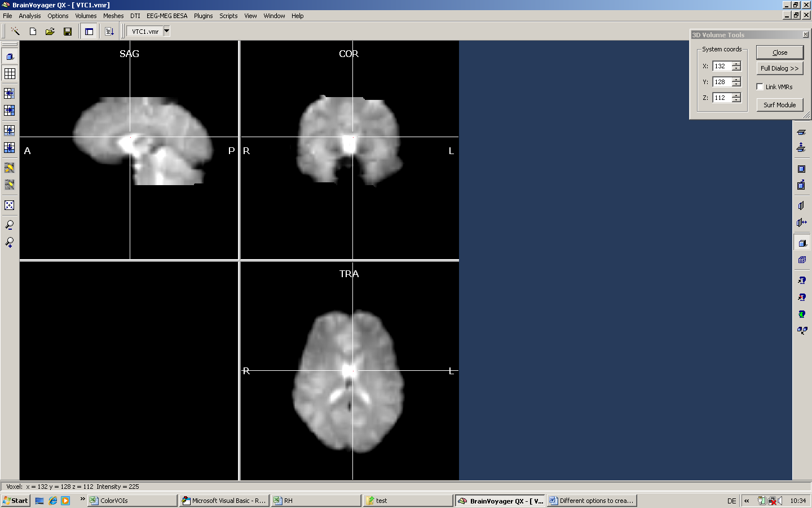Click the grid view icon in left toolbar
812x508 pixels.
click(x=10, y=73)
